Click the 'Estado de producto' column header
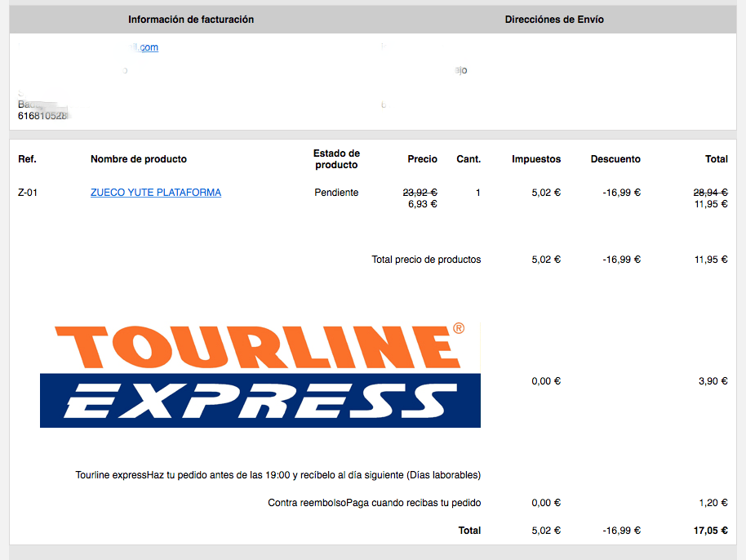 [x=336, y=159]
